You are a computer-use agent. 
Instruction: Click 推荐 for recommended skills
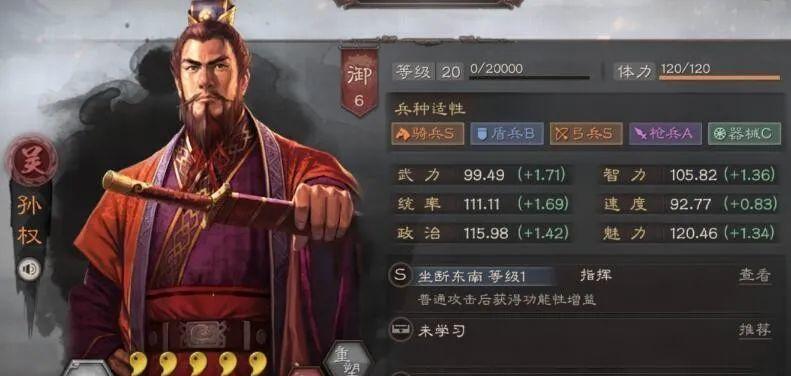pyautogui.click(x=755, y=330)
